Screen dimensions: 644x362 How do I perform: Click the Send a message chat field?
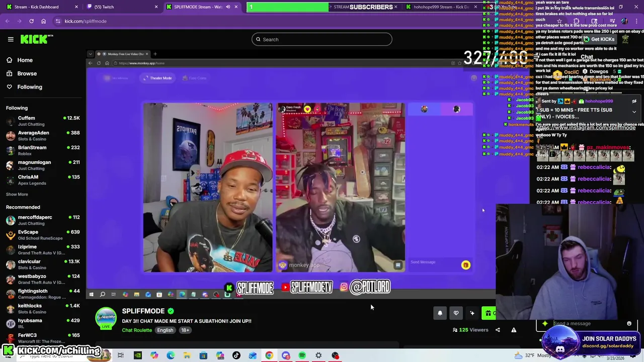click(586, 323)
